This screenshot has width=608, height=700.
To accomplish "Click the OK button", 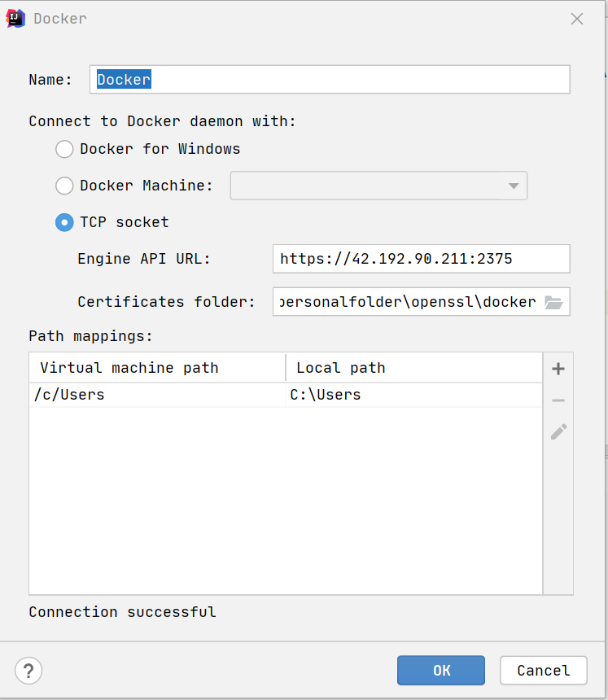I will [441, 670].
